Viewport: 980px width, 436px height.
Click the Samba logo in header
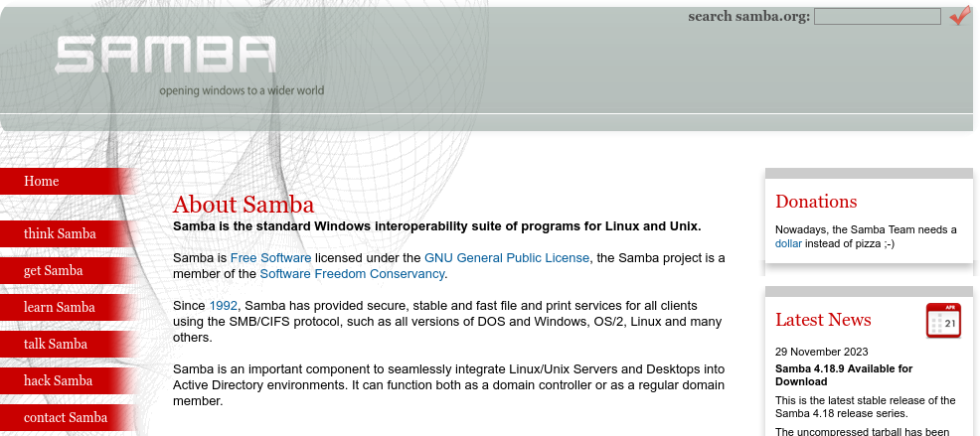(x=165, y=56)
